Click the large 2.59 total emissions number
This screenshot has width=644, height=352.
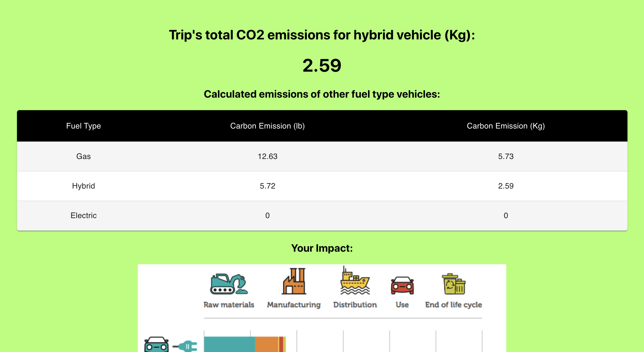click(322, 66)
